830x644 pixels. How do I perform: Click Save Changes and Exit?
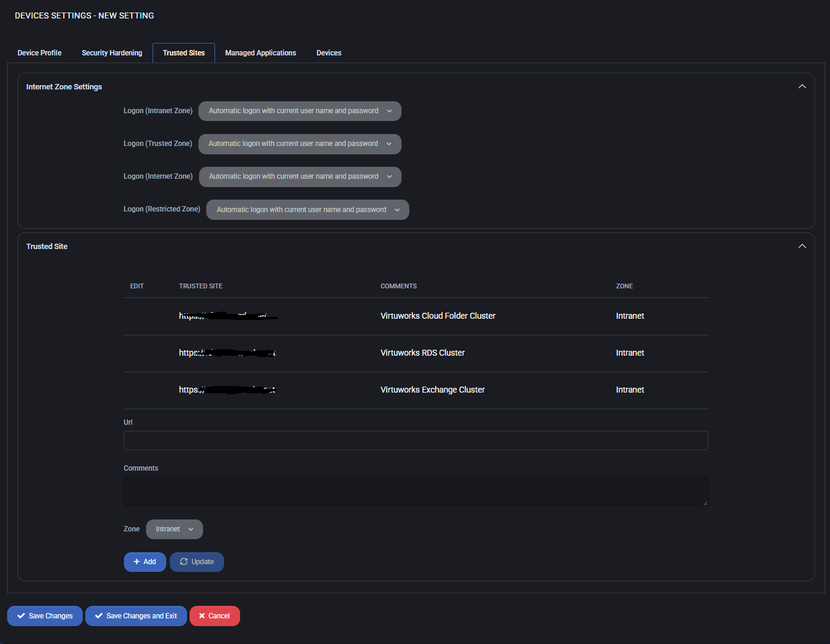[136, 616]
